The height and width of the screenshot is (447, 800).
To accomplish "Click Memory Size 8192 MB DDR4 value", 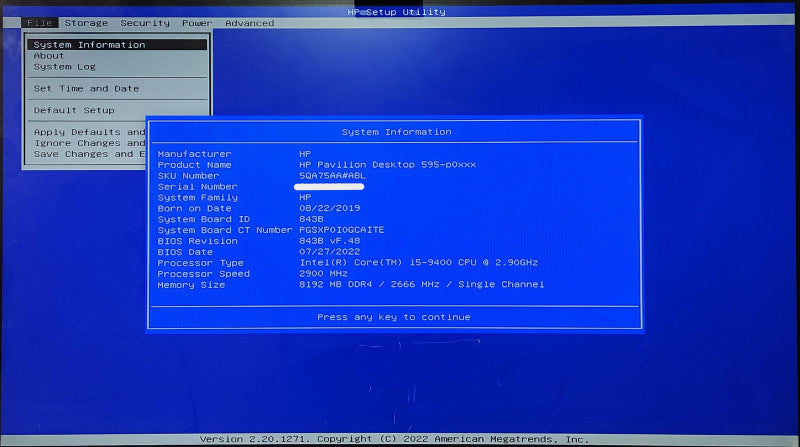I will click(421, 284).
